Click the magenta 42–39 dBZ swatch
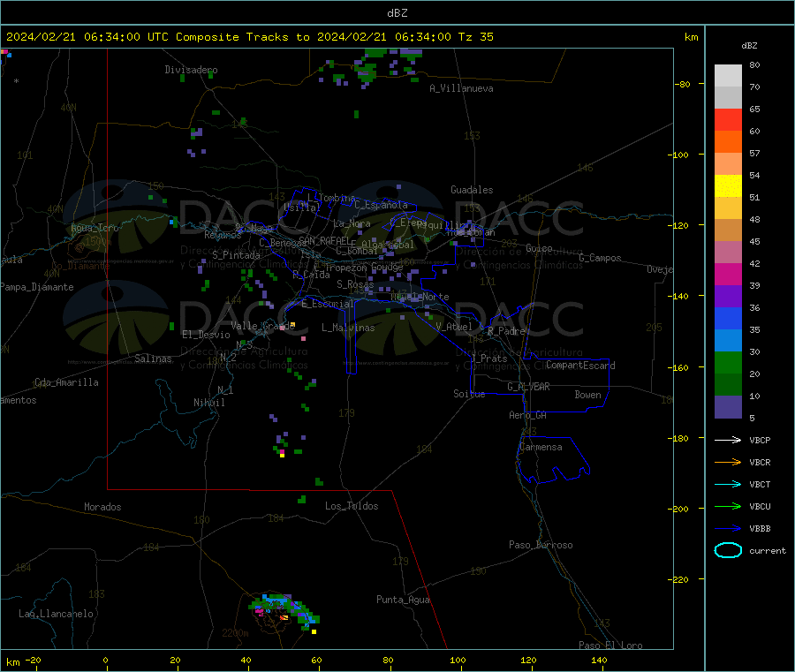Viewport: 795px width, 672px height. click(x=728, y=275)
